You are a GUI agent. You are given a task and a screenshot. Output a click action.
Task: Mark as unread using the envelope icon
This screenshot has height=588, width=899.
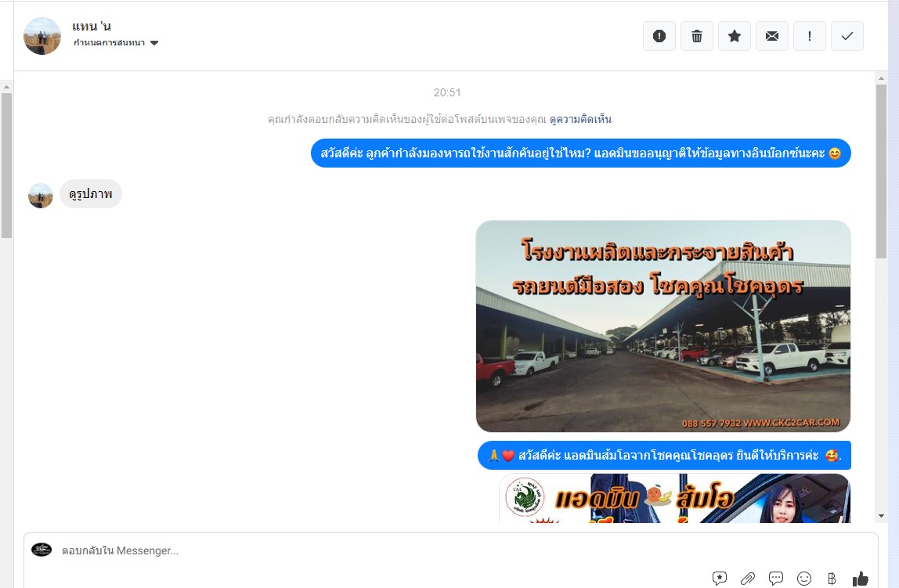771,36
